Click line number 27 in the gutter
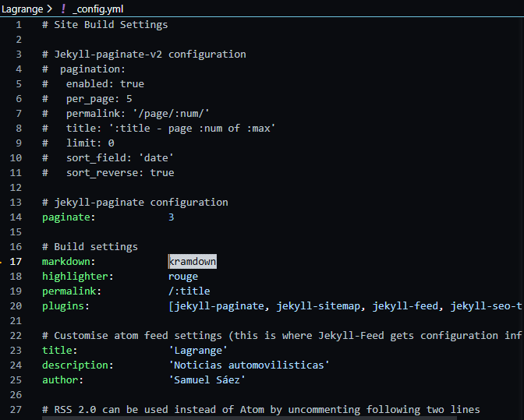The image size is (524, 420). (16, 410)
